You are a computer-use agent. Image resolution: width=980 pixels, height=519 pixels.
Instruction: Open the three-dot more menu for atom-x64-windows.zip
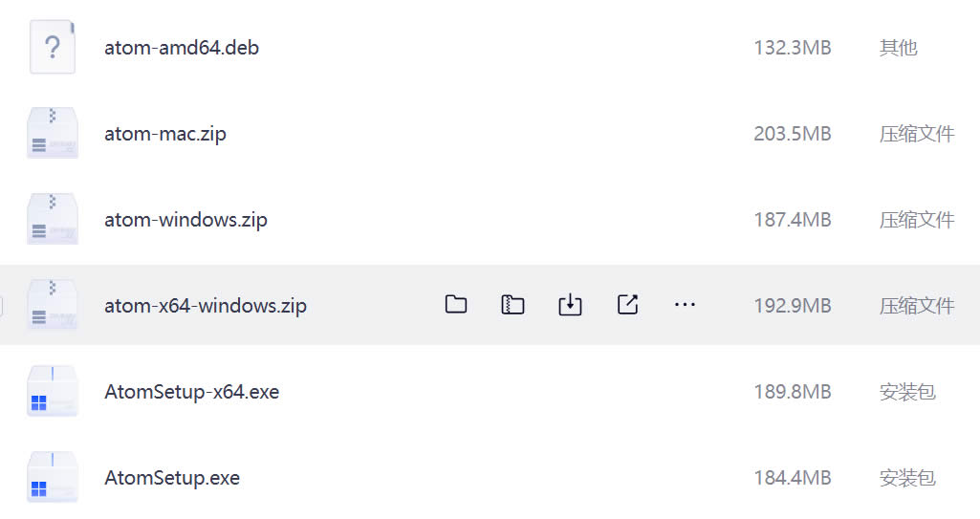point(685,305)
